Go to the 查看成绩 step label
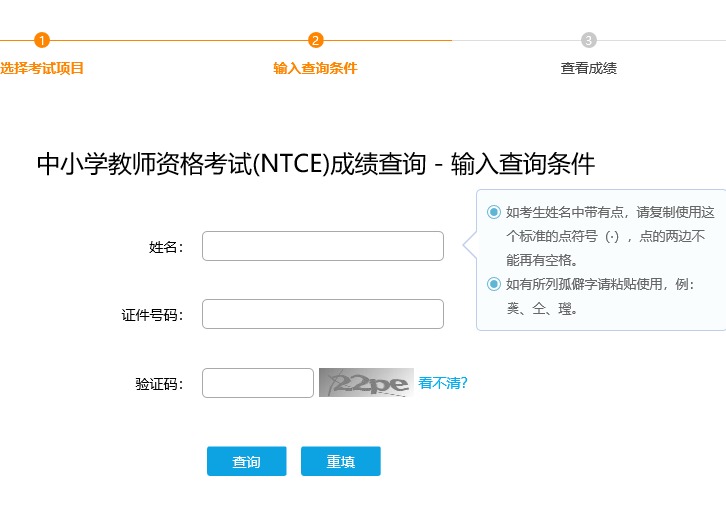The image size is (726, 510). tap(589, 68)
